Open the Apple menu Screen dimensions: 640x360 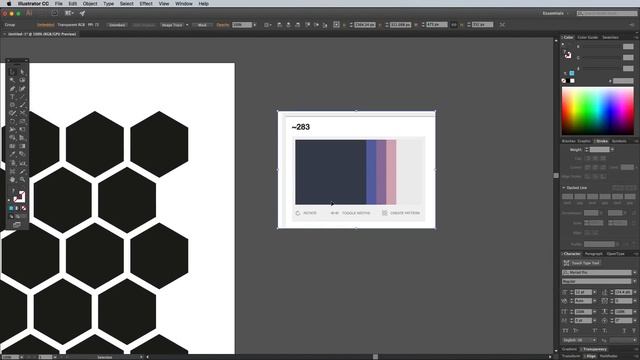pyautogui.click(x=9, y=4)
